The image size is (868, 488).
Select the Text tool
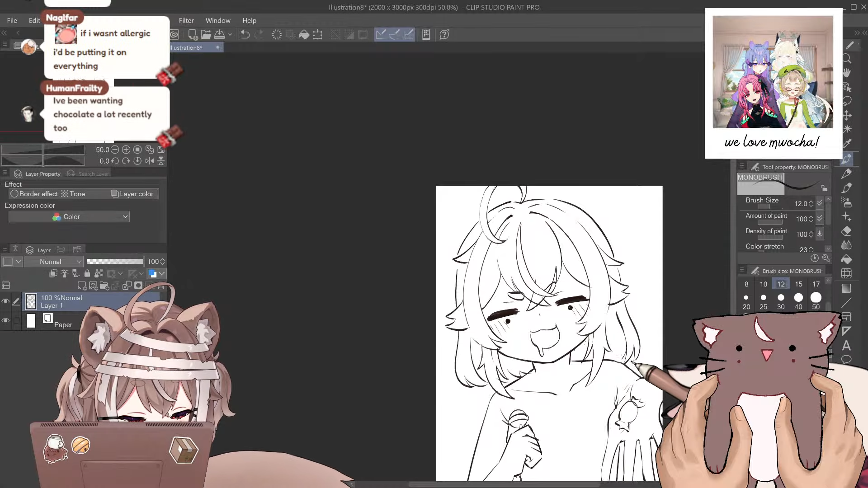tap(847, 346)
